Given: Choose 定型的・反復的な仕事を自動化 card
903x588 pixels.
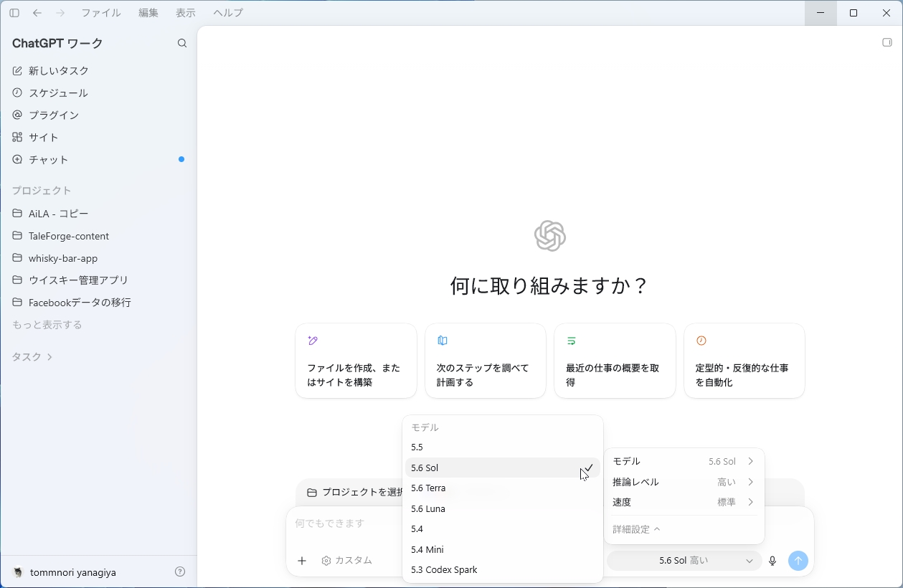Looking at the screenshot, I should point(744,361).
